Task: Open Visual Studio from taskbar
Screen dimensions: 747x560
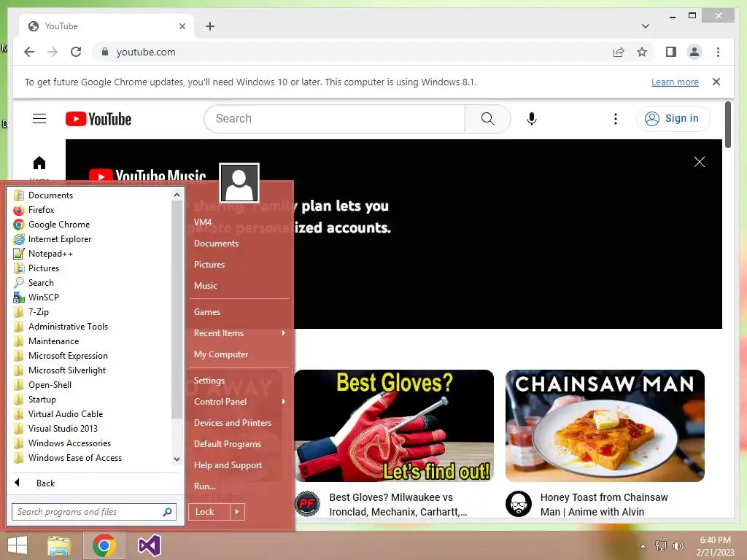Action: tap(149, 545)
